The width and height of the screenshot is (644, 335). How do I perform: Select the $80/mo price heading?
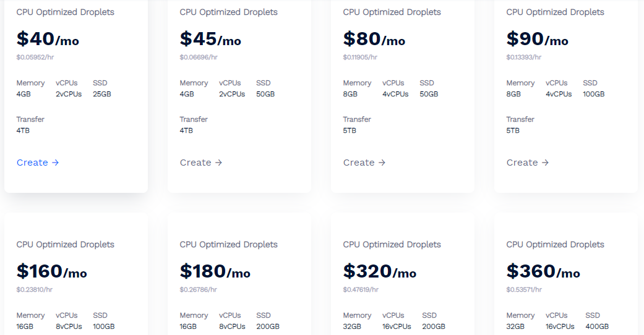coord(374,39)
